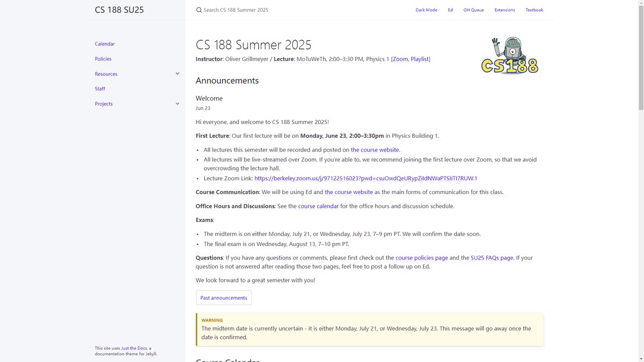Screen dimensions: 644x362
Task: Open the Calendar sidebar page
Action: tap(105, 44)
